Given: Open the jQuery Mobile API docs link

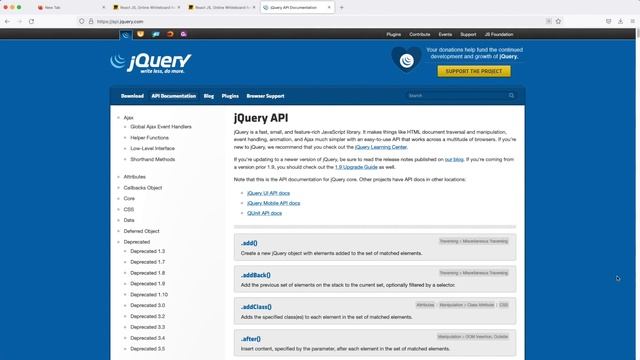Looking at the screenshot, I should 273,203.
